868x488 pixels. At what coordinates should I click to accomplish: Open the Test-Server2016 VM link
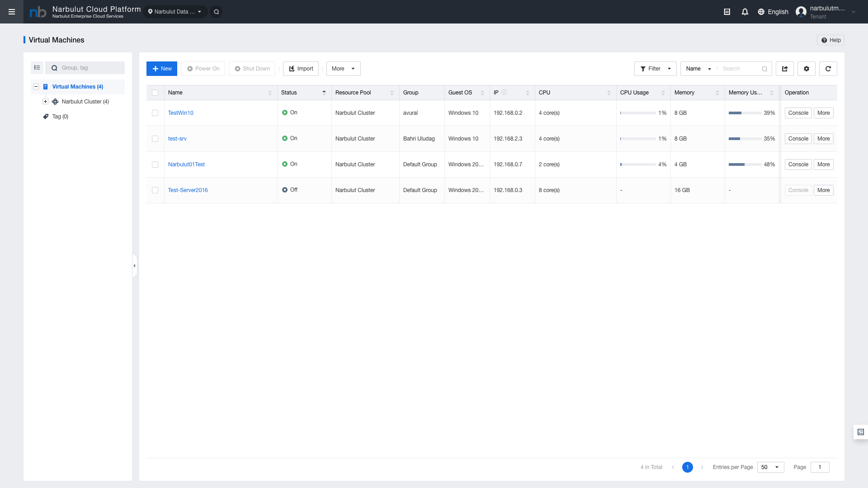pyautogui.click(x=188, y=190)
